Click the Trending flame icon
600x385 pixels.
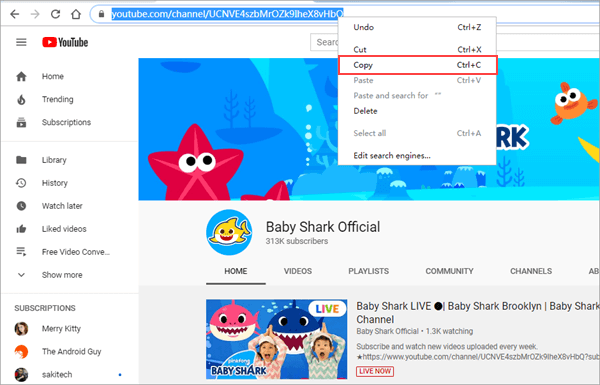[21, 100]
